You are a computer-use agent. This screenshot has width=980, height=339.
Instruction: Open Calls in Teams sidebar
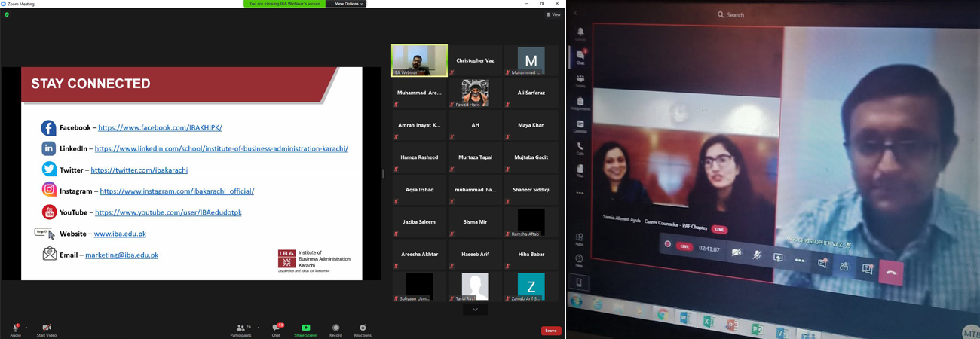[x=580, y=148]
